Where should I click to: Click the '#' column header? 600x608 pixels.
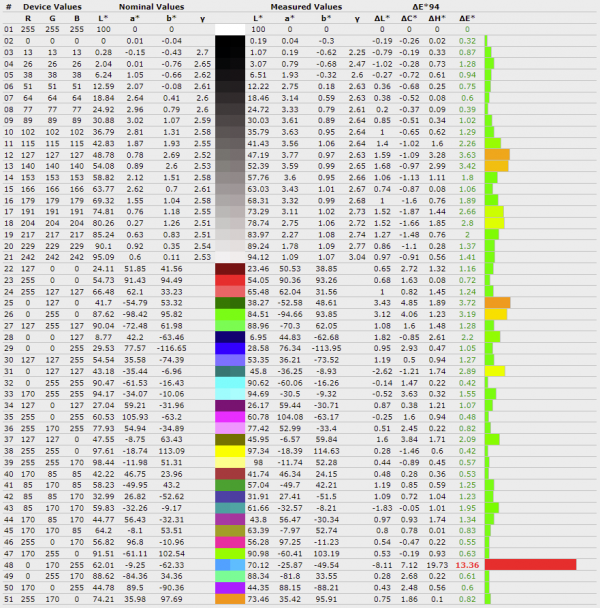tap(9, 7)
